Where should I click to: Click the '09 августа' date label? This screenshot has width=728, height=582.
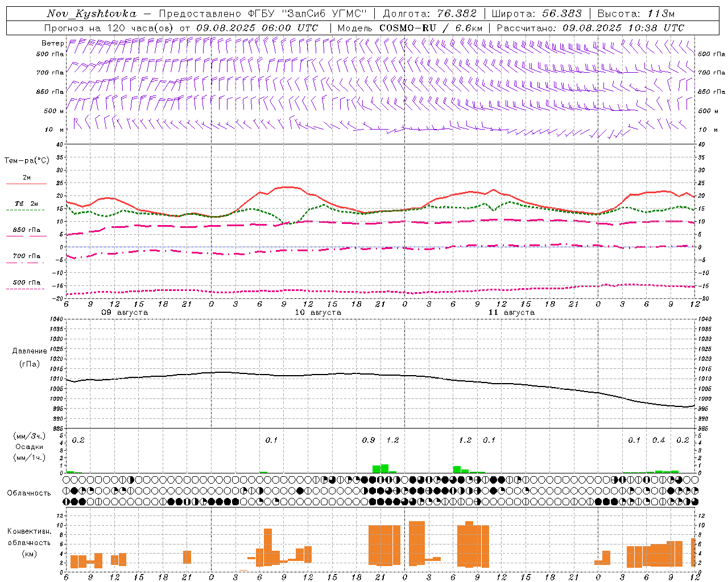coord(125,313)
